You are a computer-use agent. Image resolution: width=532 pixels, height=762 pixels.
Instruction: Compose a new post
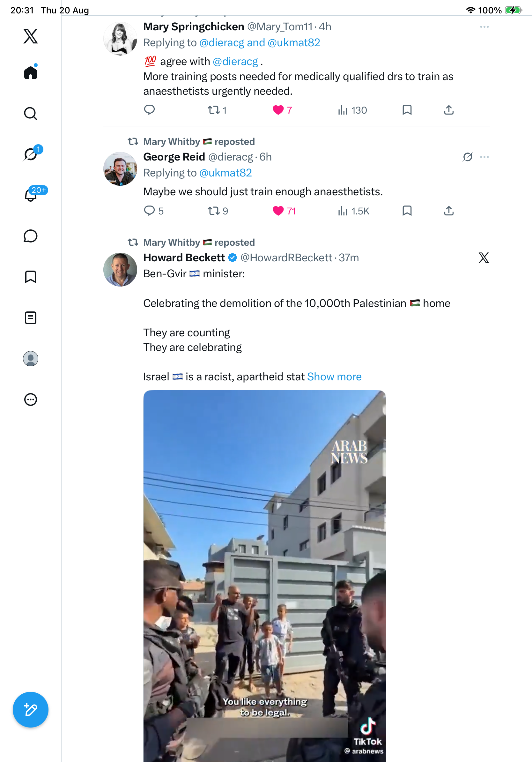click(x=31, y=710)
